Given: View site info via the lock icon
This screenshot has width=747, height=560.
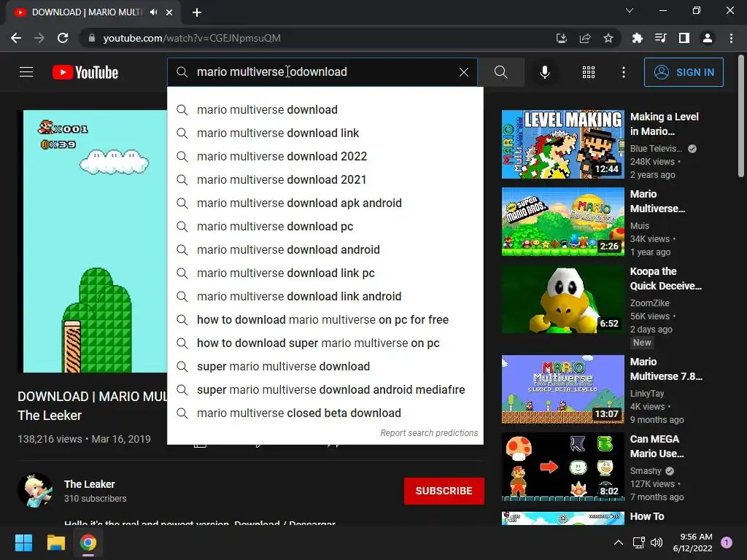Looking at the screenshot, I should coord(91,38).
